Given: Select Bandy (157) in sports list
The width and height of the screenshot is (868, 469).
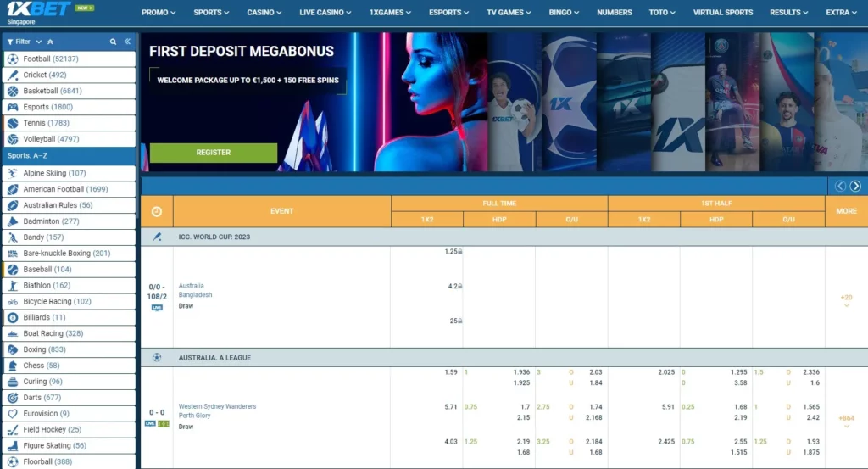Looking at the screenshot, I should (x=70, y=237).
